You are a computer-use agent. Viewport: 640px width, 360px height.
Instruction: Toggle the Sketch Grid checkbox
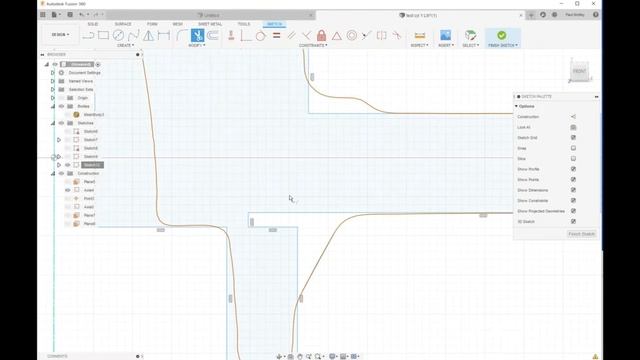pos(573,138)
